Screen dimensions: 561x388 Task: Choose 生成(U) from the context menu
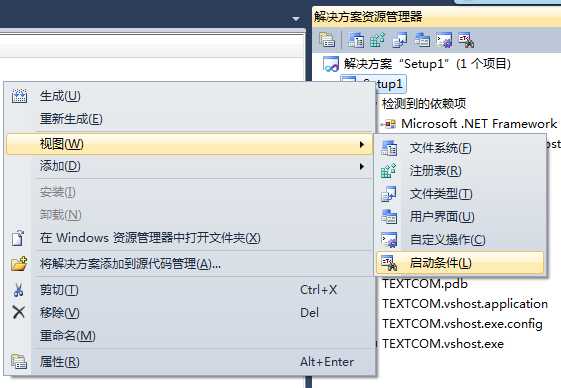point(188,96)
